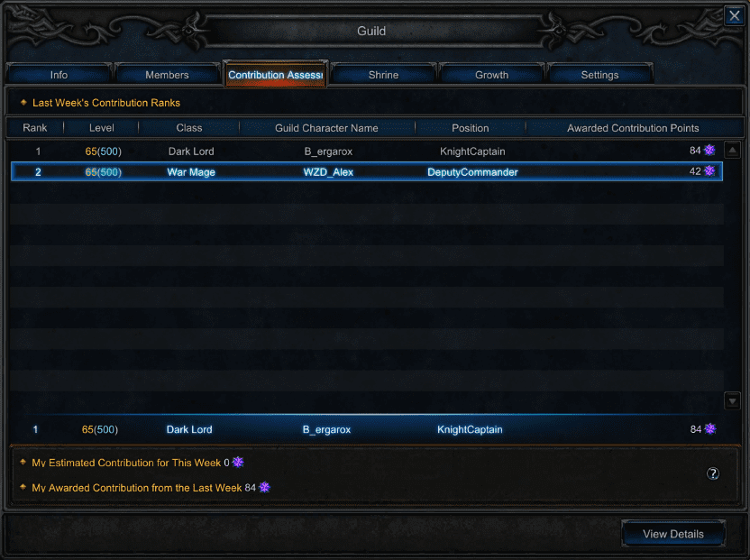Click the gem icon beside Awarded Contribution 84
The image size is (750, 560).
264,487
